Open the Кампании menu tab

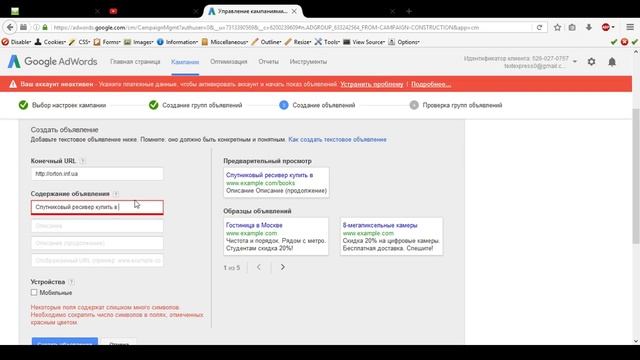(185, 62)
